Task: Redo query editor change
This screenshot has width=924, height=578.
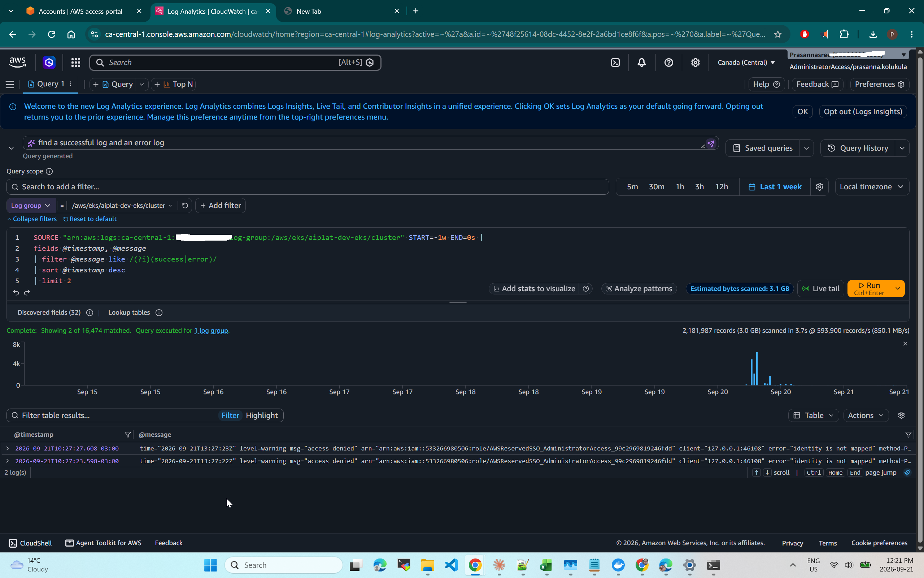Action: tap(27, 293)
